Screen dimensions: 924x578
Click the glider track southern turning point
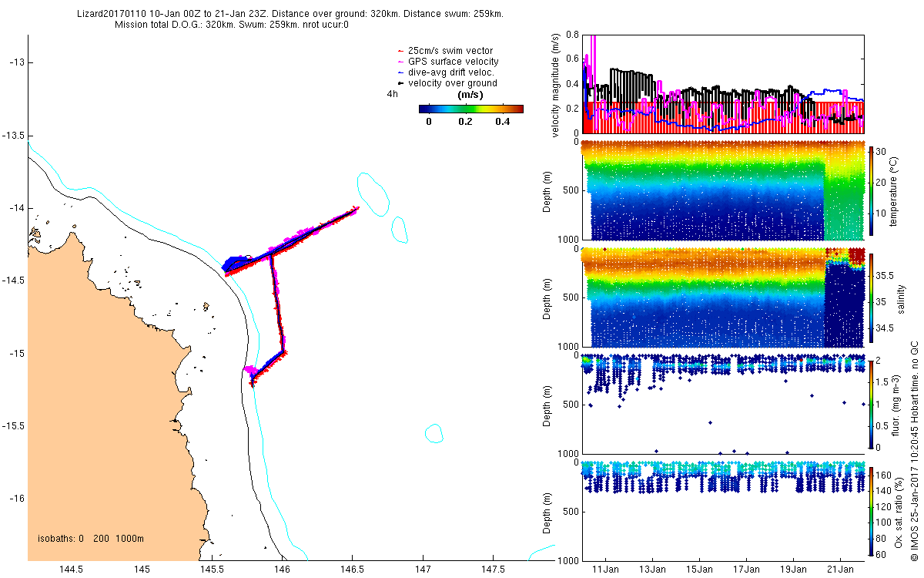pos(252,380)
